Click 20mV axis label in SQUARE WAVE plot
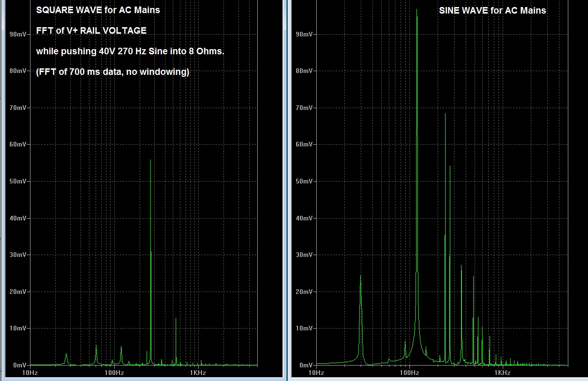588x381 pixels. tap(17, 292)
